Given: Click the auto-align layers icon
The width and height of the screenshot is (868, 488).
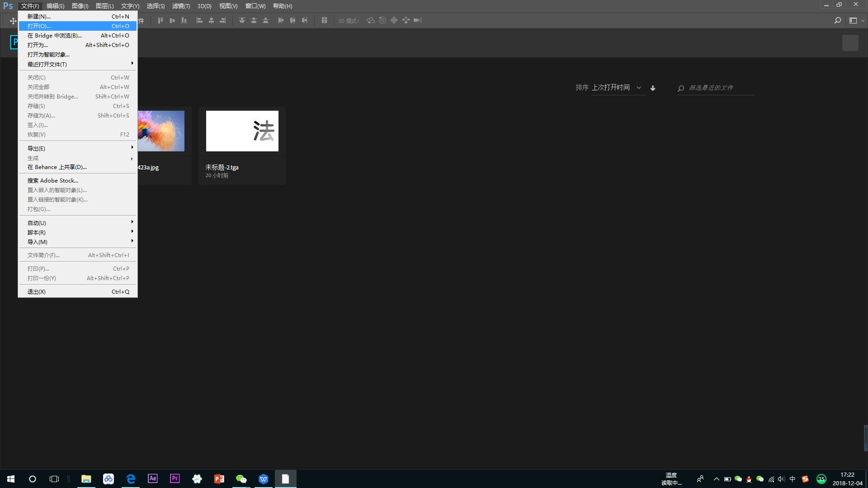Looking at the screenshot, I should [x=324, y=20].
